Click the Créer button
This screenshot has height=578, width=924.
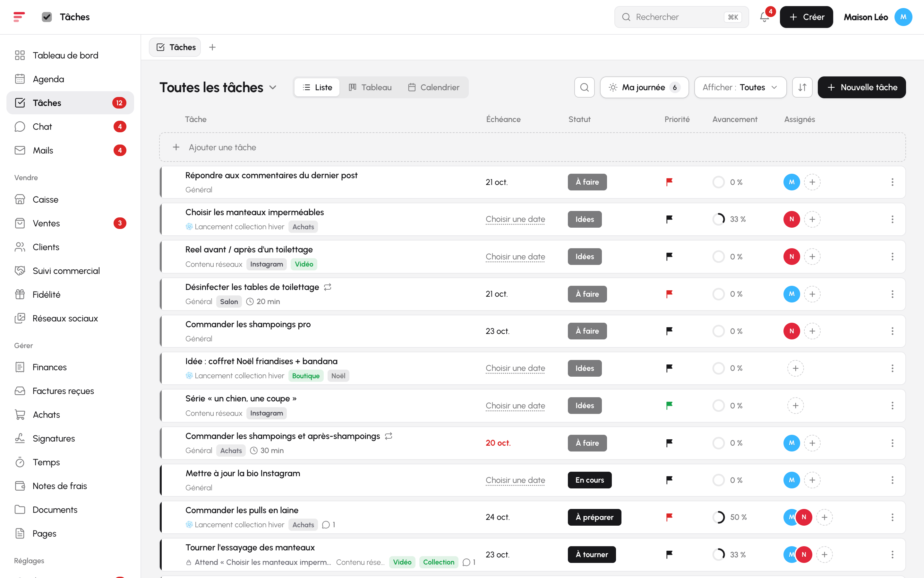[x=806, y=17]
